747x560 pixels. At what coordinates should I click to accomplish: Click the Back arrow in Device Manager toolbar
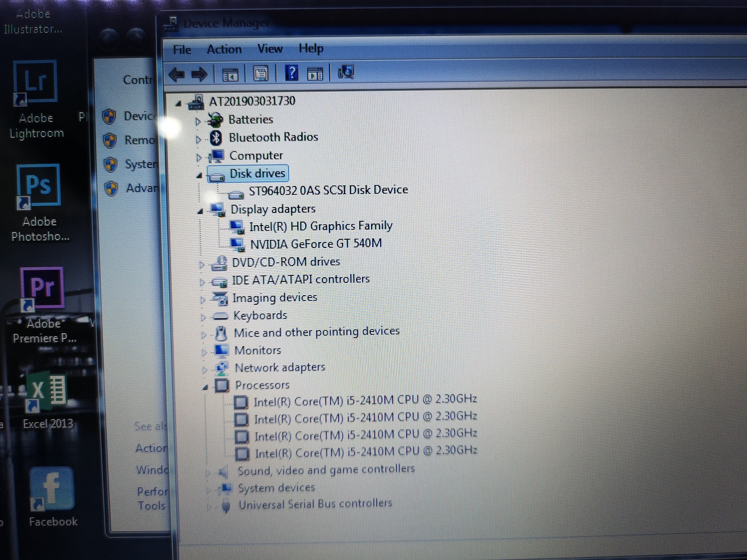pos(177,74)
